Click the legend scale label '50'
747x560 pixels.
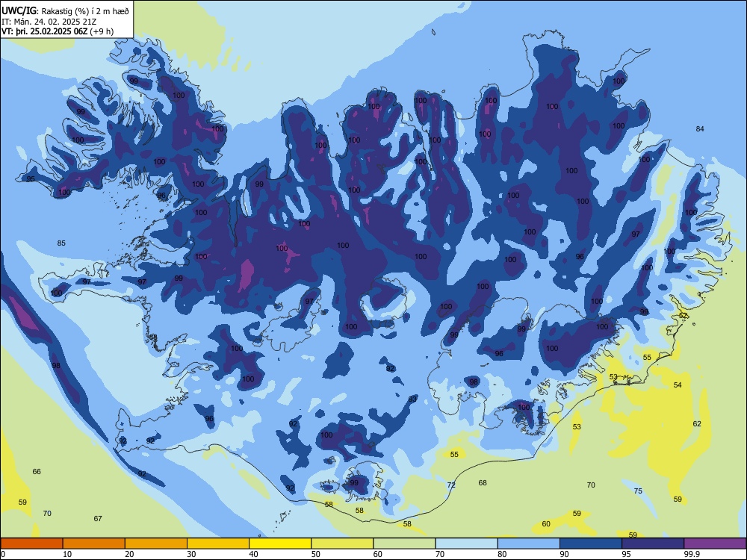pyautogui.click(x=316, y=554)
